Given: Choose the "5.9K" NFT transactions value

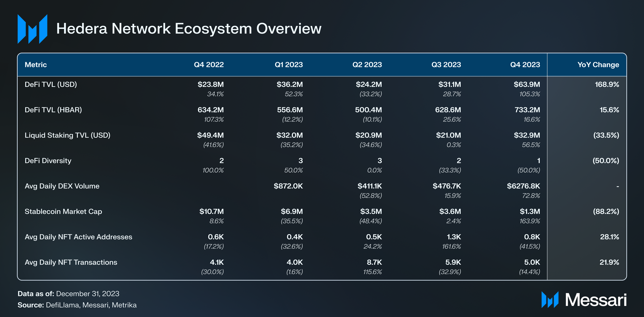Looking at the screenshot, I should [x=453, y=262].
